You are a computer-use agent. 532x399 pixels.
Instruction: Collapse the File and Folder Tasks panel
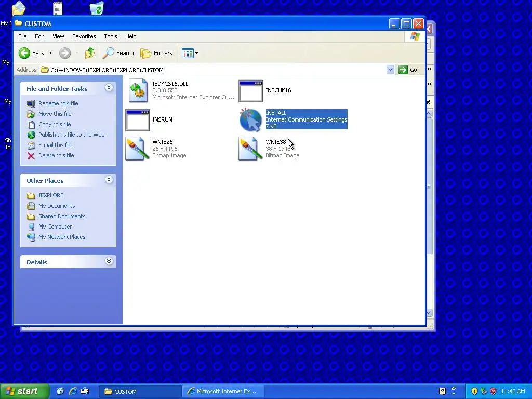tap(109, 88)
